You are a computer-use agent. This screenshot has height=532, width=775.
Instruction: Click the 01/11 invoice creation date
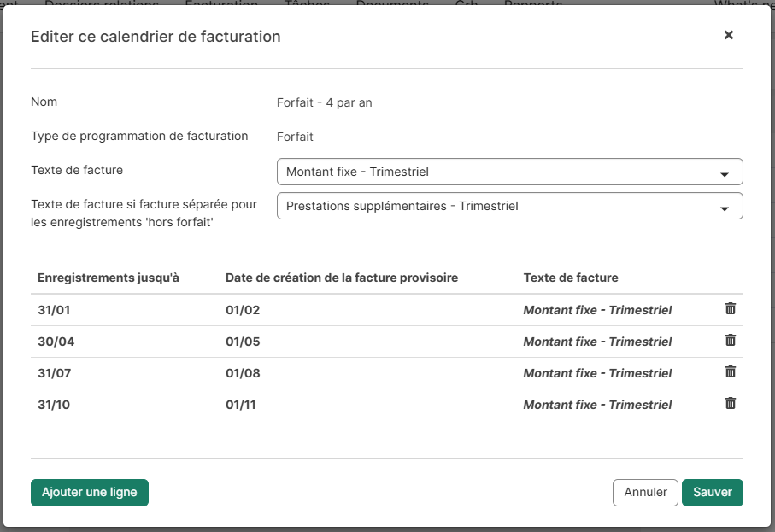pos(241,405)
